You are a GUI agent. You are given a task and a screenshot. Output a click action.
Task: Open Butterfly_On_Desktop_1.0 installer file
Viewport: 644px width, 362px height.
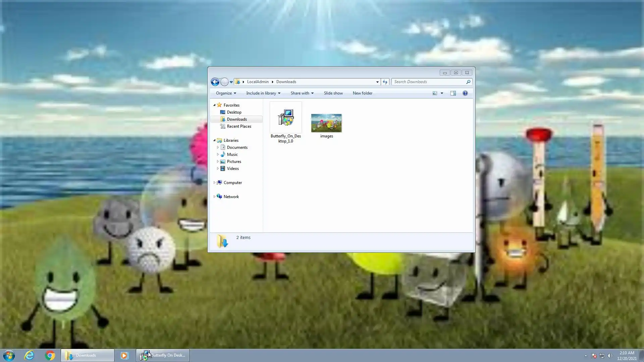point(286,118)
